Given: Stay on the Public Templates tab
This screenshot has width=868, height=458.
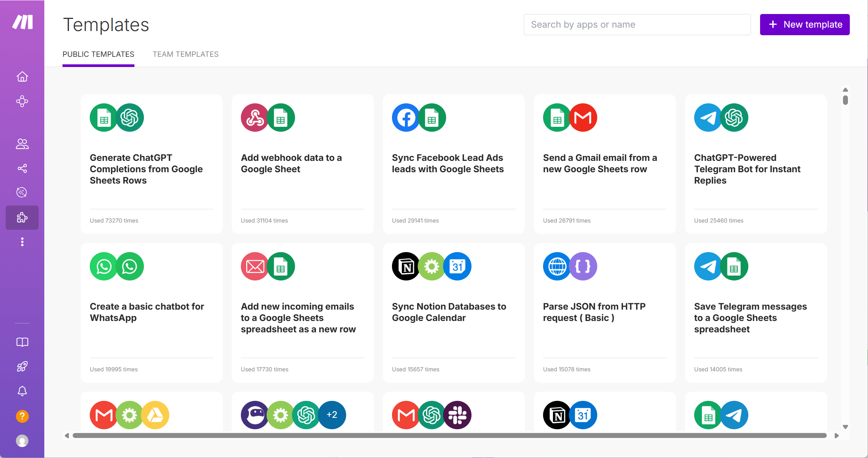Looking at the screenshot, I should [98, 54].
